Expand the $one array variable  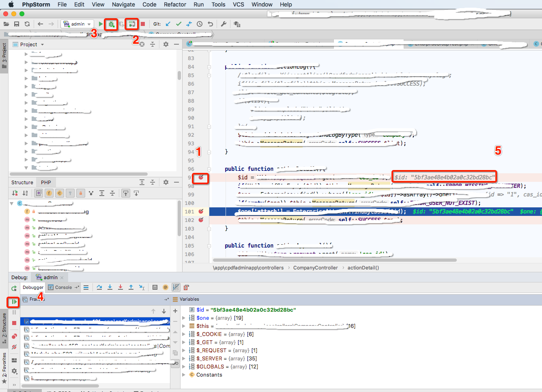(184, 318)
